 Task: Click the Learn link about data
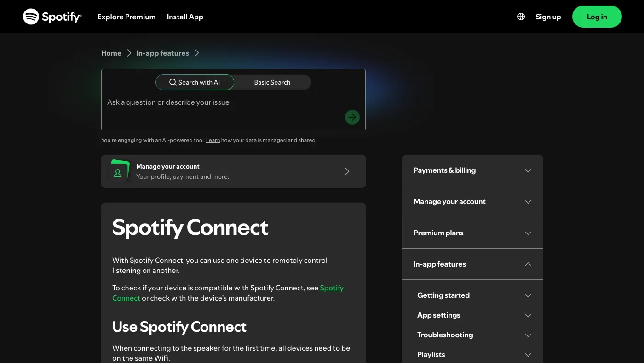click(x=213, y=140)
